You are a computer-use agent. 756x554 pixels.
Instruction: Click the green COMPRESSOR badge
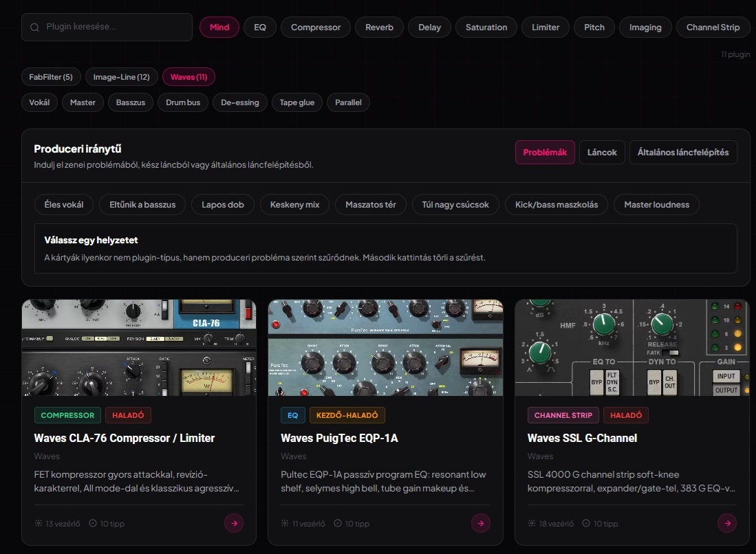[x=67, y=415]
